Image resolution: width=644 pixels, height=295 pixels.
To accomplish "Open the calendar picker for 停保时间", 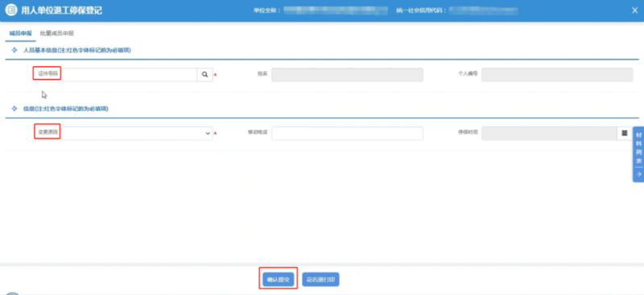I will [x=625, y=133].
